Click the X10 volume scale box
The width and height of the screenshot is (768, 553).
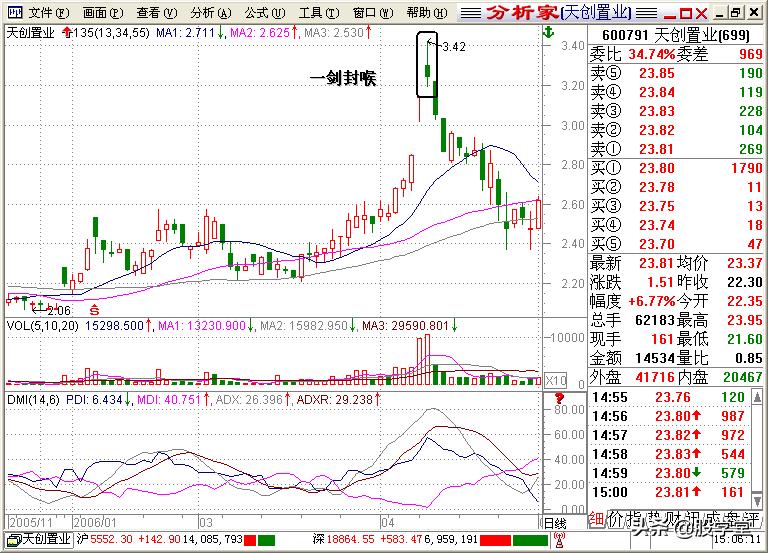click(x=554, y=380)
